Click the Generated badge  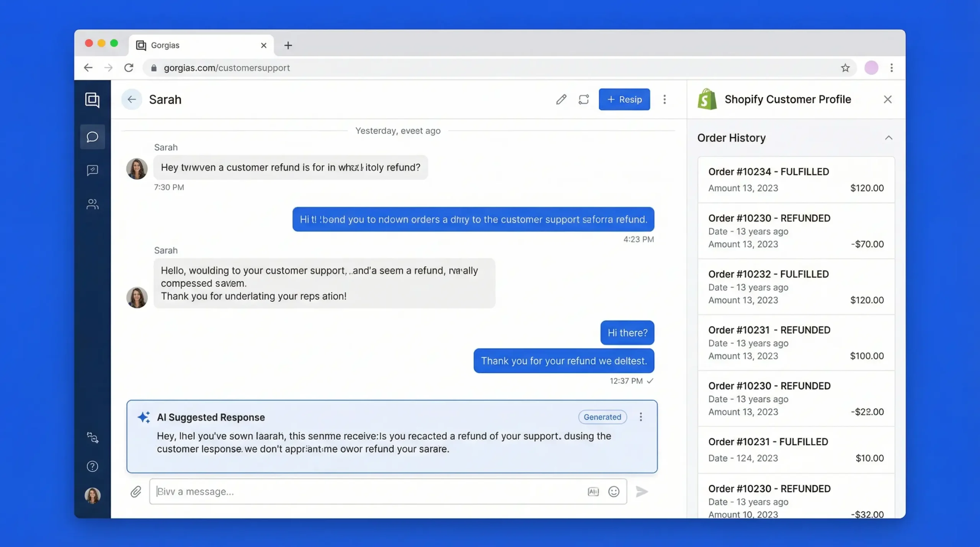pyautogui.click(x=602, y=417)
